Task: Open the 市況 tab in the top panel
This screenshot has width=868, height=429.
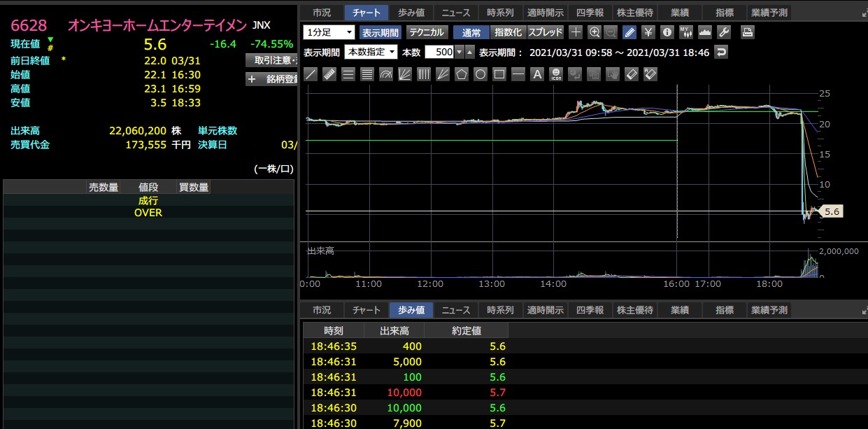Action: 322,13
